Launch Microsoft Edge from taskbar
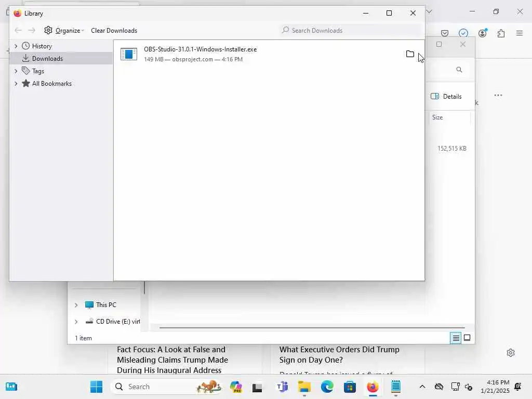532x399 pixels. (327, 387)
